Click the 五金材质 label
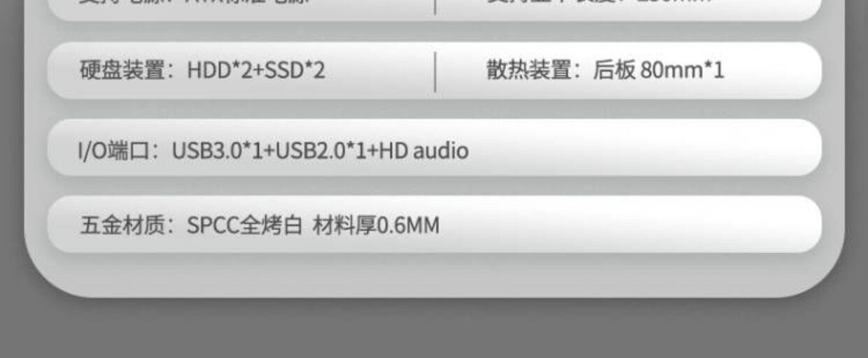 (x=122, y=226)
